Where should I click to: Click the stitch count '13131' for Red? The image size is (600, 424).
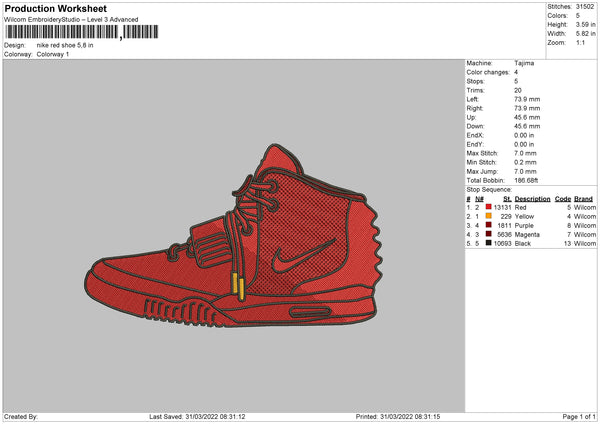point(502,207)
